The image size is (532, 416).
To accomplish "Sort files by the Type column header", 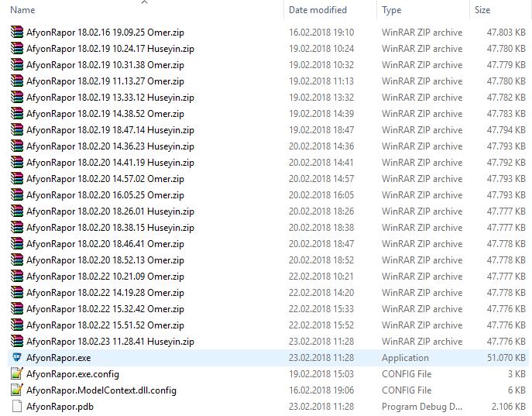I will pyautogui.click(x=391, y=10).
